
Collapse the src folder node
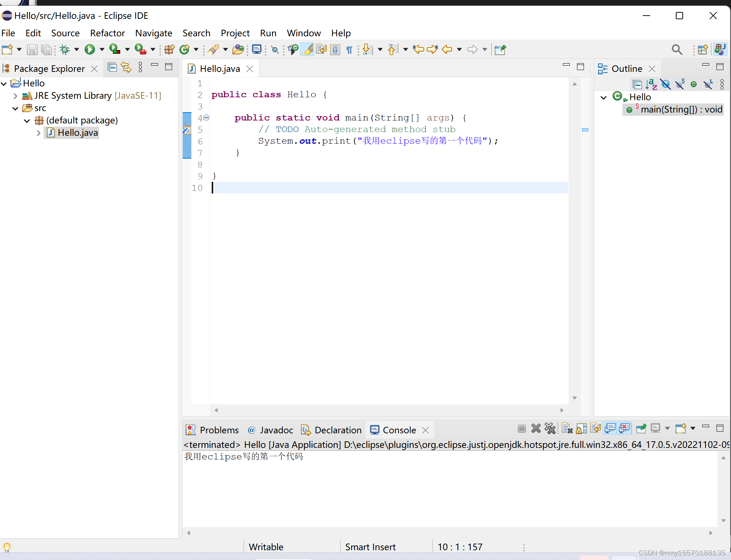coord(15,108)
